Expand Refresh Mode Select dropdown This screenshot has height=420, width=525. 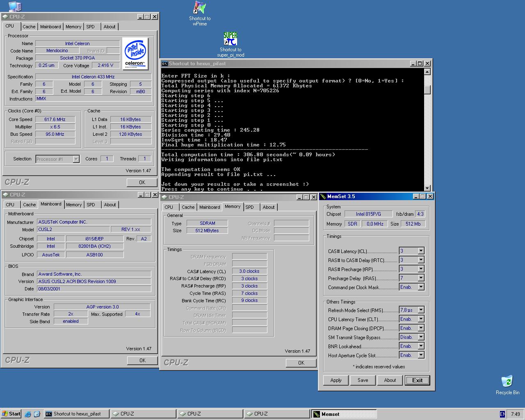point(421,310)
